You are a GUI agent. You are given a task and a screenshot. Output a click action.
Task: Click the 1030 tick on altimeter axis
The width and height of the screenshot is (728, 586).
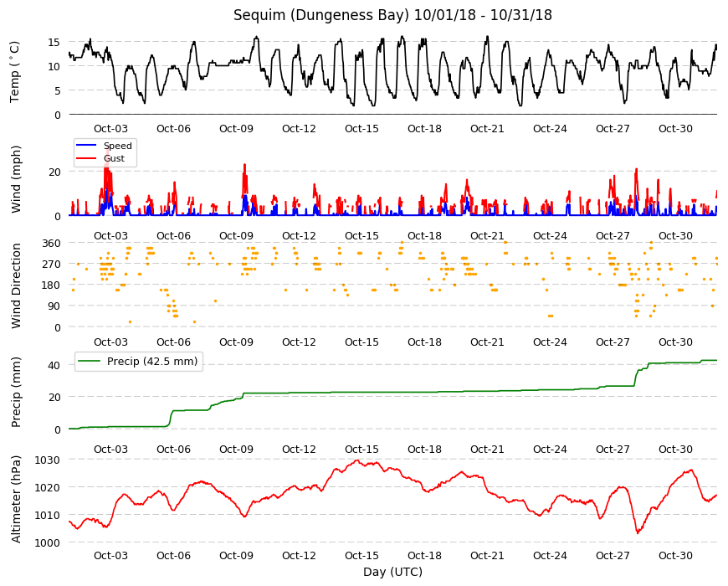[x=47, y=460]
